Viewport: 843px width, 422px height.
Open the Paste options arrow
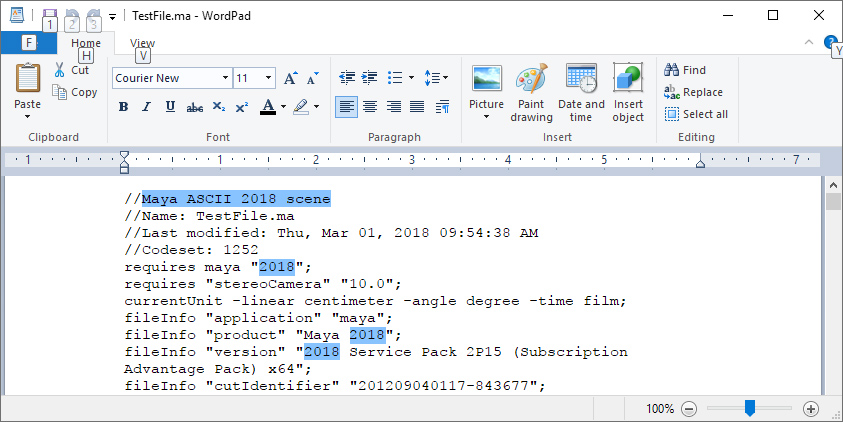coord(27,117)
